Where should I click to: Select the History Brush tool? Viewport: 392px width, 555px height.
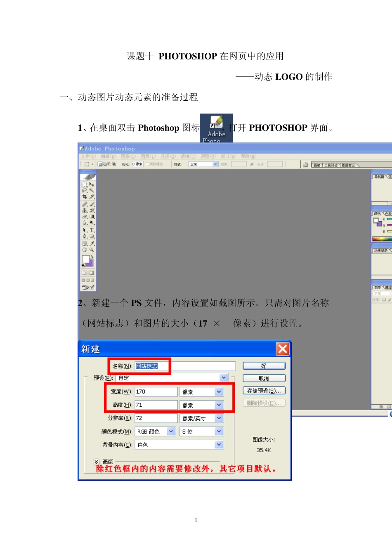tap(92, 210)
